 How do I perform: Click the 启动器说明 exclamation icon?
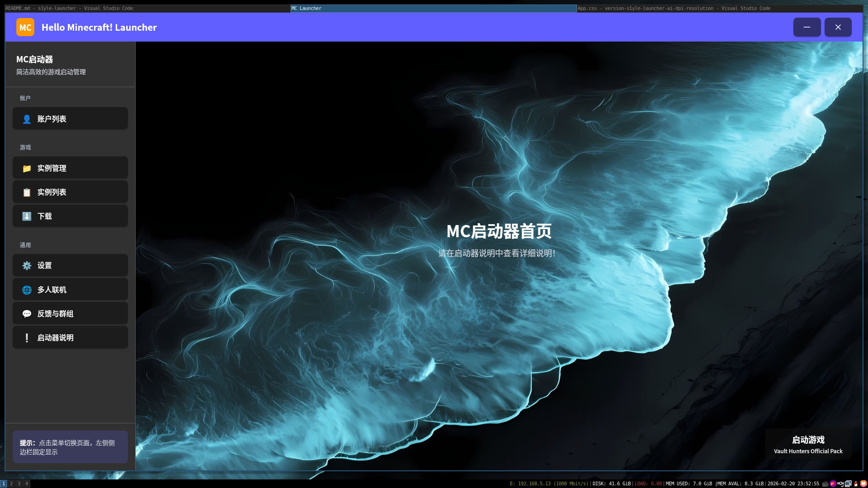(x=27, y=338)
